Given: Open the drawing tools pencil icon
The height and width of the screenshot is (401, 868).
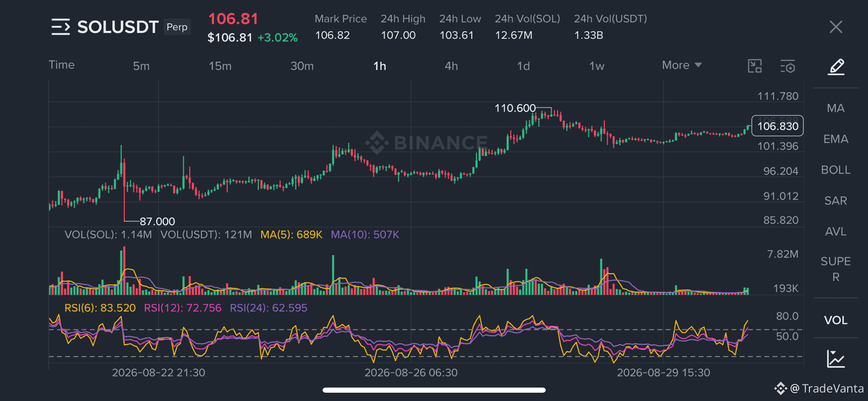Looking at the screenshot, I should point(836,67).
